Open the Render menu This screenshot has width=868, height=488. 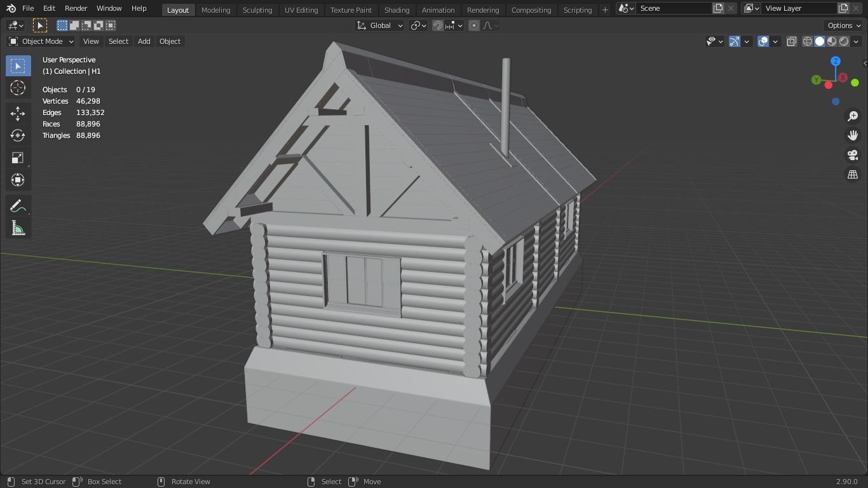(76, 8)
